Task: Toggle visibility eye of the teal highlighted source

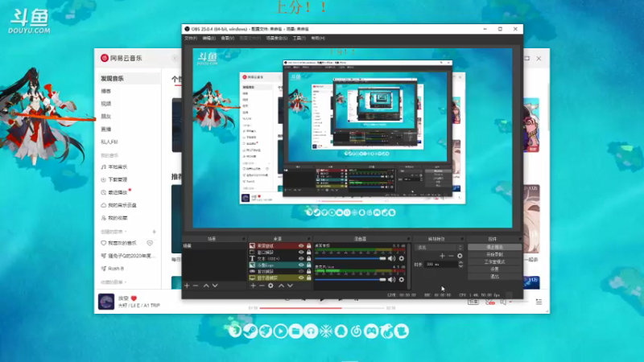Action: click(x=301, y=265)
